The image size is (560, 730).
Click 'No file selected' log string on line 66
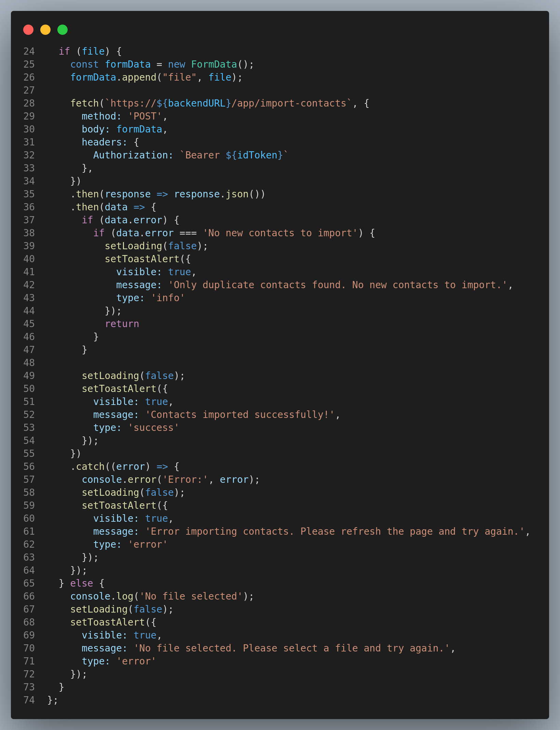click(x=191, y=596)
